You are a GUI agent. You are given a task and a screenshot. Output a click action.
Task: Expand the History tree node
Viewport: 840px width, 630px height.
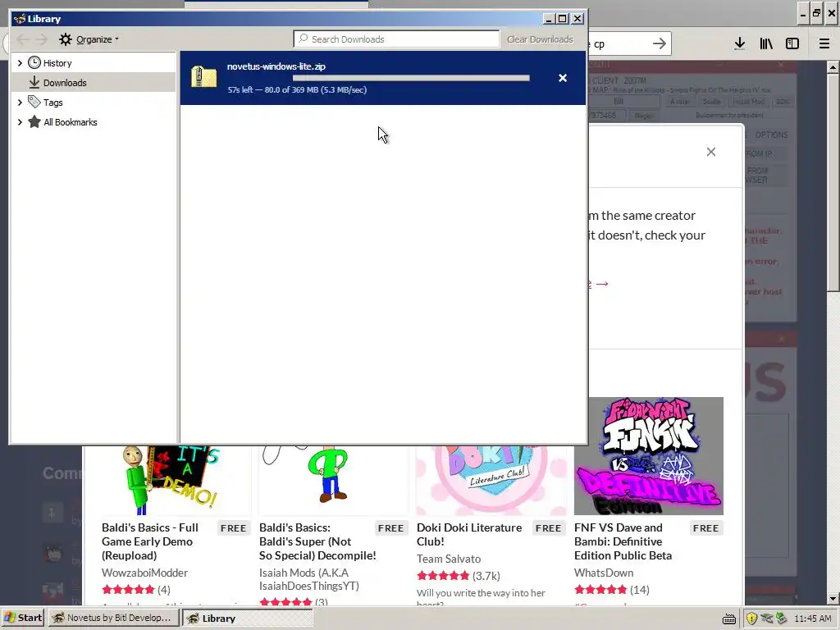pyautogui.click(x=20, y=63)
